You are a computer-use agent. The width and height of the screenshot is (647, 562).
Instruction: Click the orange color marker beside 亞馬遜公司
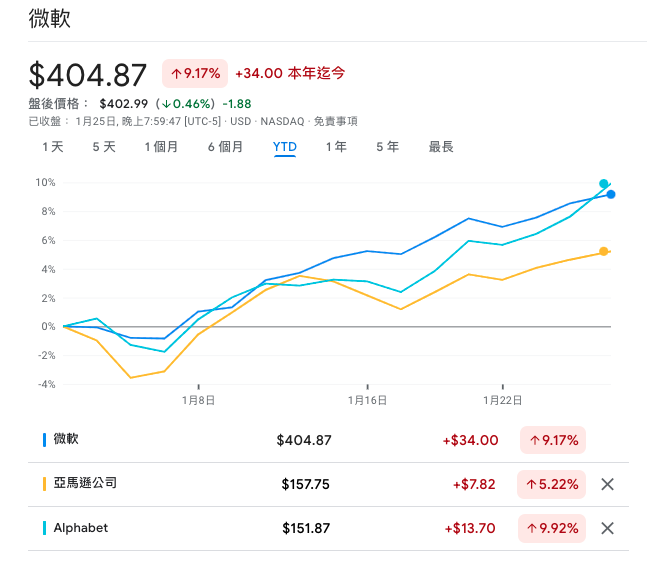(44, 484)
